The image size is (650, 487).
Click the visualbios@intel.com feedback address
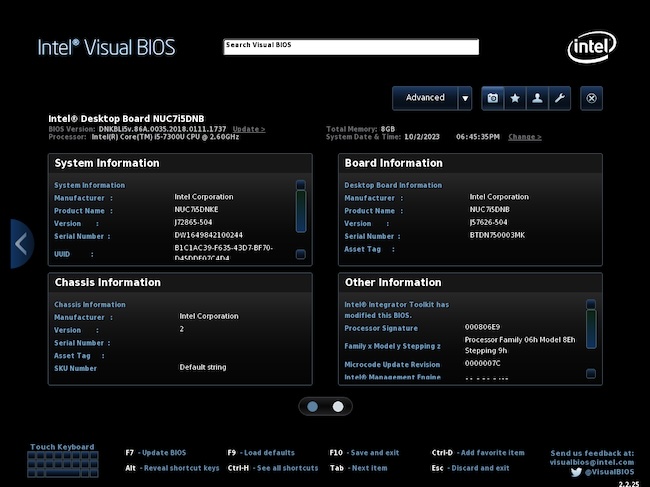(592, 462)
